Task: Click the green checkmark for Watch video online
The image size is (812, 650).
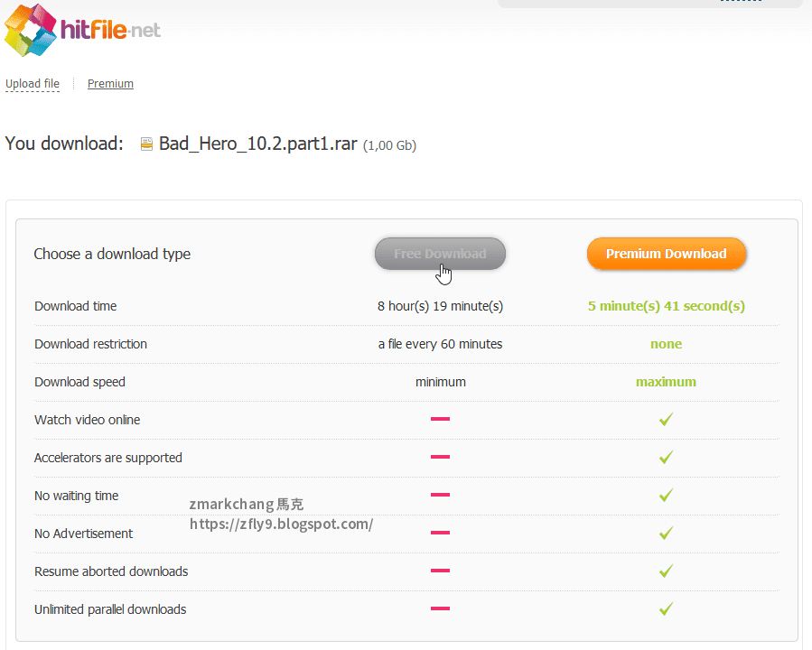Action: (666, 419)
